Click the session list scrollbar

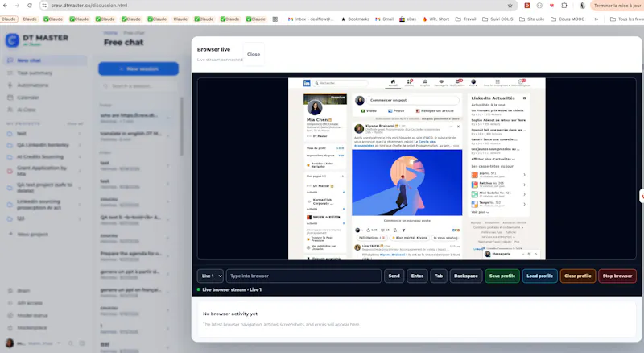tap(182, 127)
